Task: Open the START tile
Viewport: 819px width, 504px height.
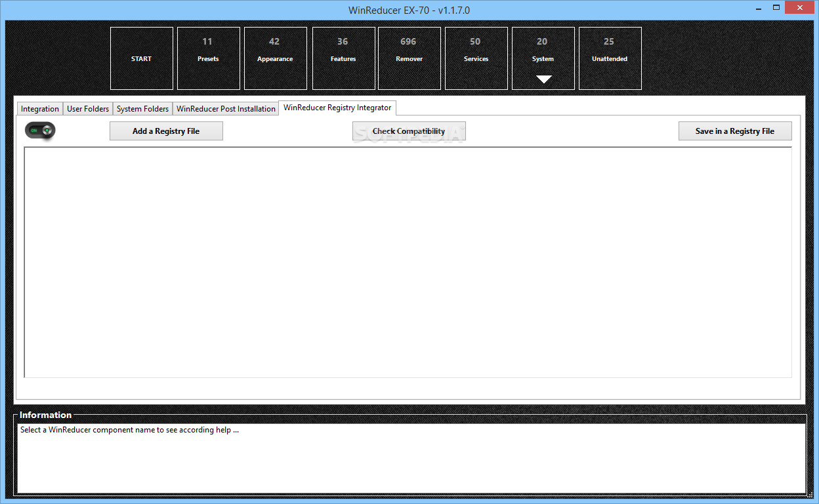Action: tap(142, 58)
